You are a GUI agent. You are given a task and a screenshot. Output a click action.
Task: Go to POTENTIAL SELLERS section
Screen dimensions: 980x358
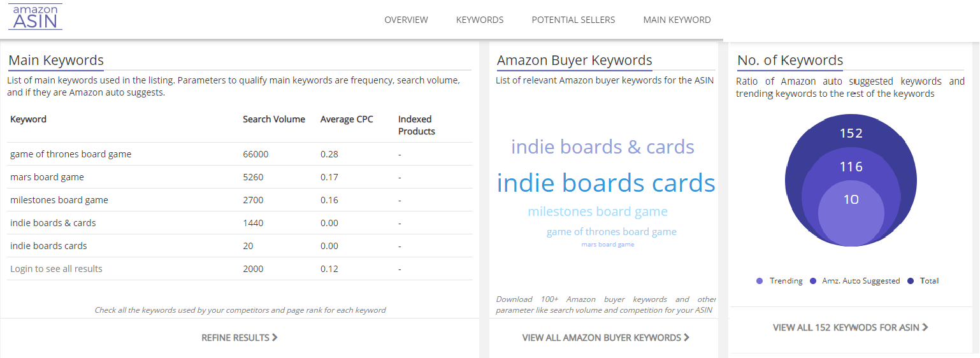click(x=573, y=20)
